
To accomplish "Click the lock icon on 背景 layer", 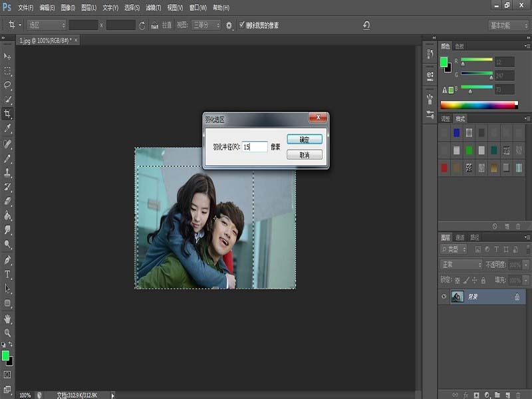I will [517, 297].
